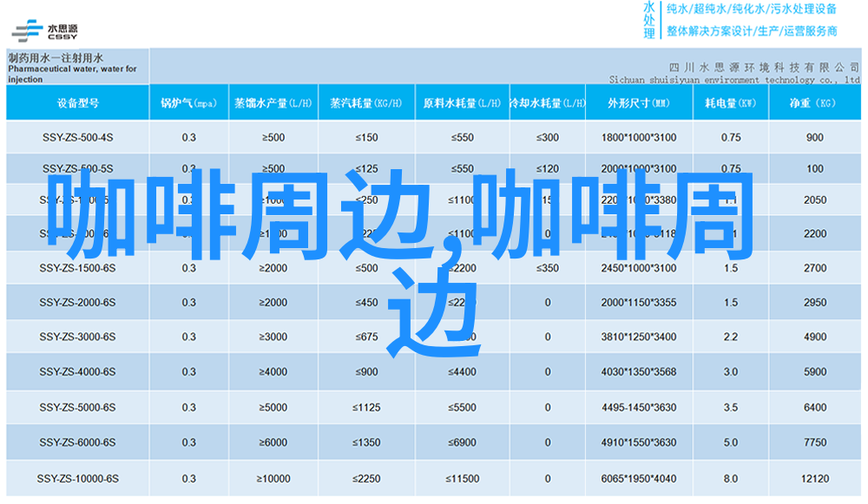Click distilled water output ≥3000
This screenshot has height=504, width=868.
point(273,337)
